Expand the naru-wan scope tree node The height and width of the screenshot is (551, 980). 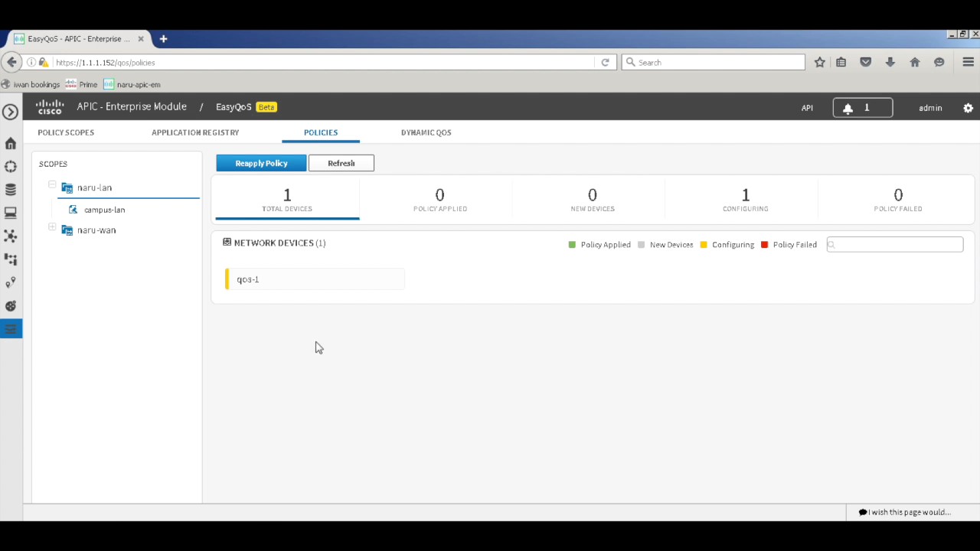point(52,227)
